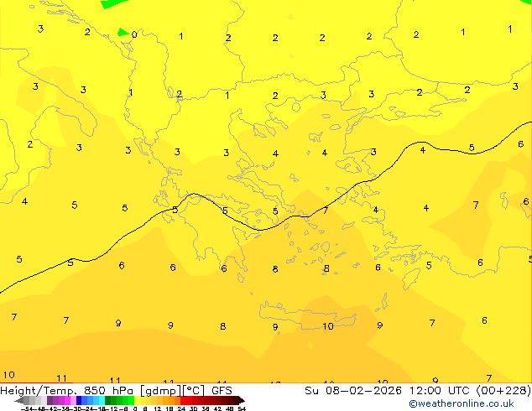Screen dimensions: 532x411
Task: Click the legend scale value 0
Action: [135, 409]
